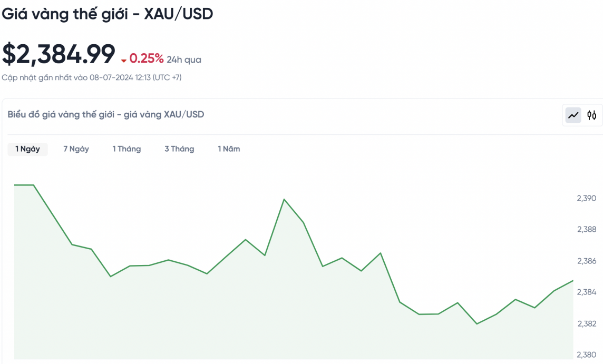The width and height of the screenshot is (603, 364).
Task: Click the 2,386 price axis label
Action: [587, 261]
